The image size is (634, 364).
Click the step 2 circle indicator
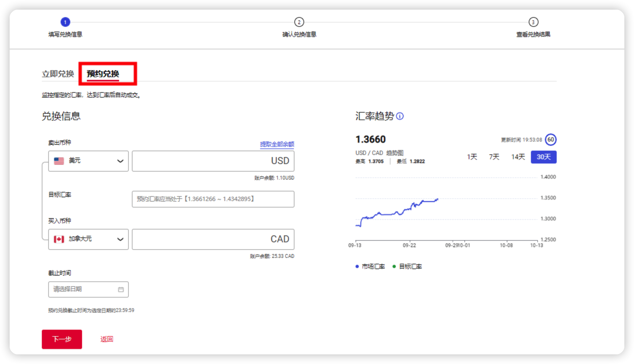299,22
